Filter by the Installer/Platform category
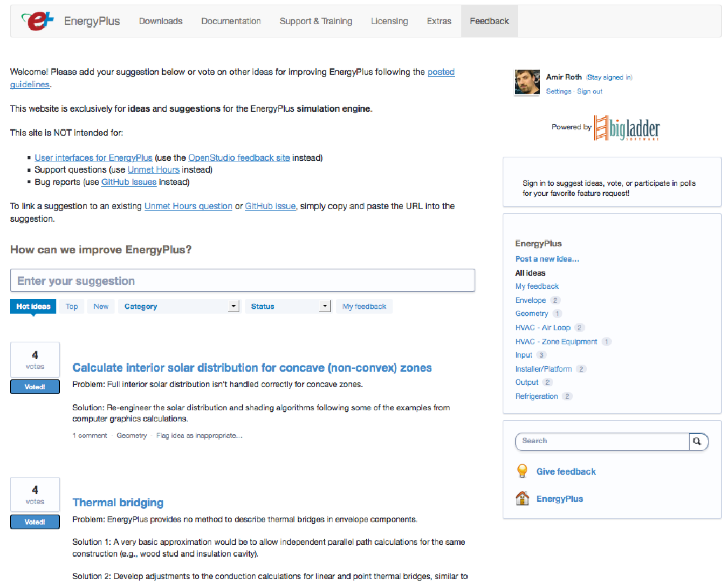The width and height of the screenshot is (728, 583). coord(543,369)
